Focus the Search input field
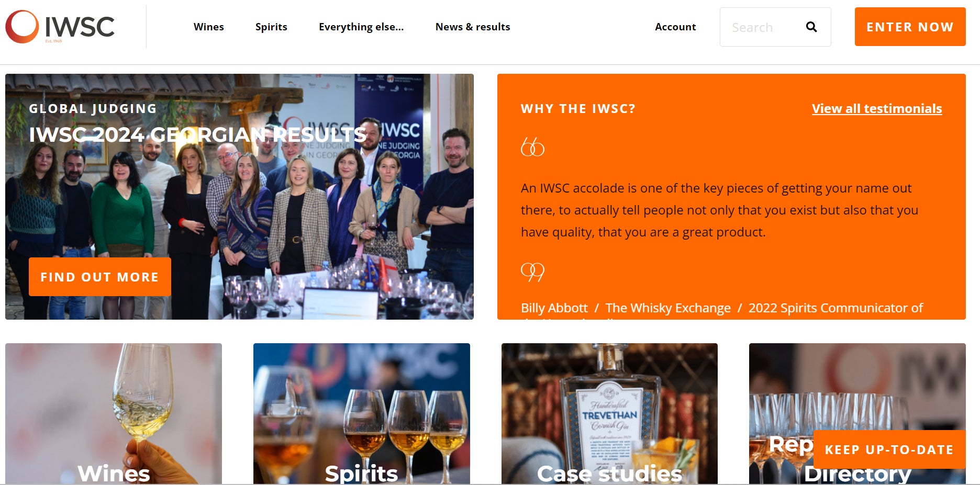Viewport: 980px width, 485px height. [x=762, y=27]
